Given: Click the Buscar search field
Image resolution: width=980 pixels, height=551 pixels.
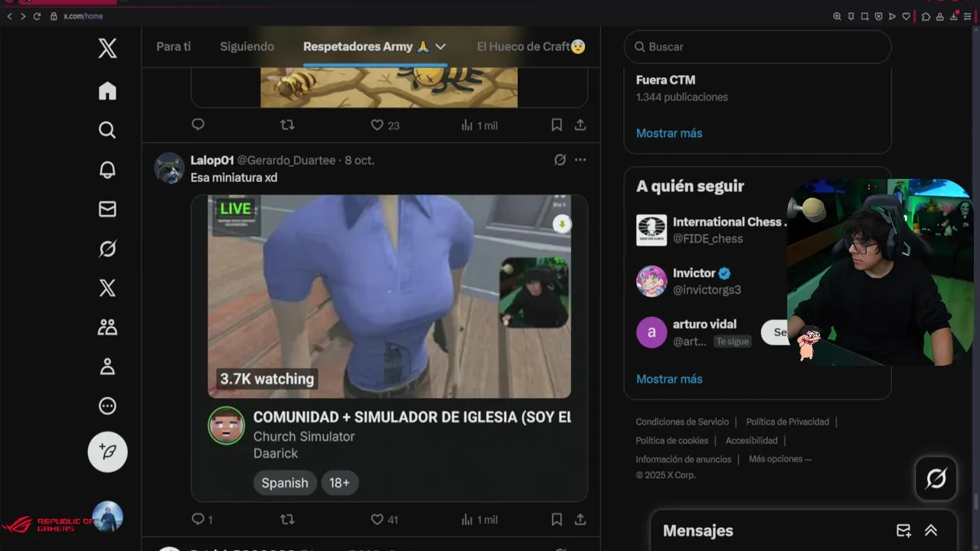Looking at the screenshot, I should pyautogui.click(x=758, y=47).
